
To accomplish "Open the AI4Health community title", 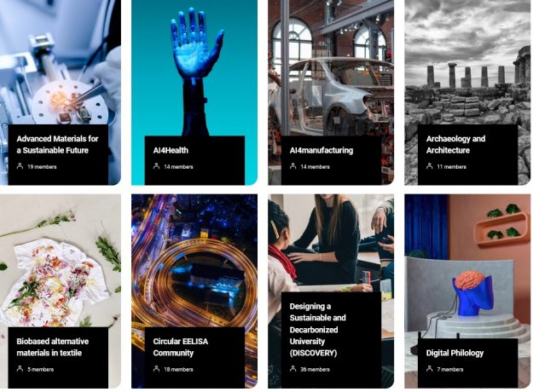I will (x=171, y=150).
